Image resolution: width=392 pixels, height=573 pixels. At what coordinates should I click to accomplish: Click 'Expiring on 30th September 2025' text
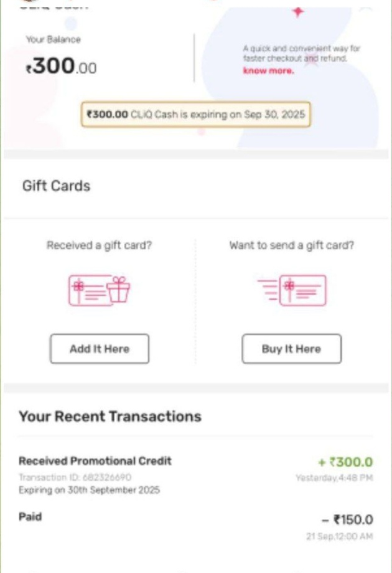tap(89, 490)
